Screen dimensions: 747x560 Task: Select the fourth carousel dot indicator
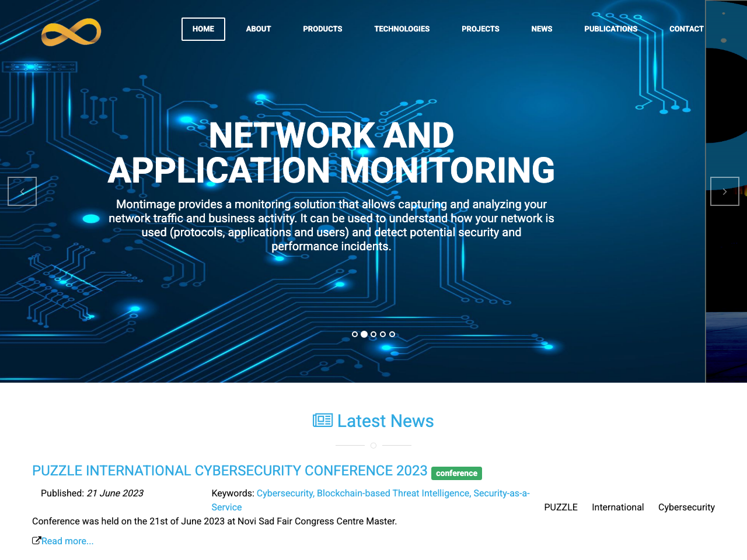click(382, 334)
